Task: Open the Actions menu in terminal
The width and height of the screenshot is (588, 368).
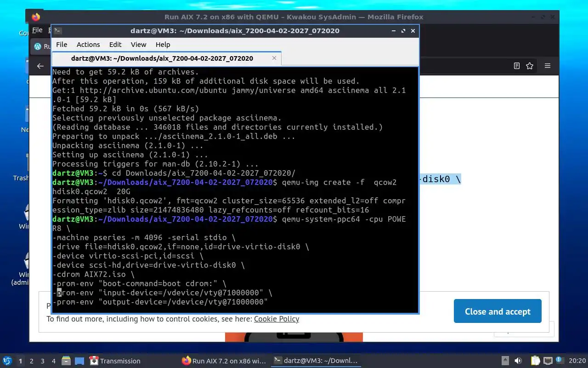Action: coord(88,45)
